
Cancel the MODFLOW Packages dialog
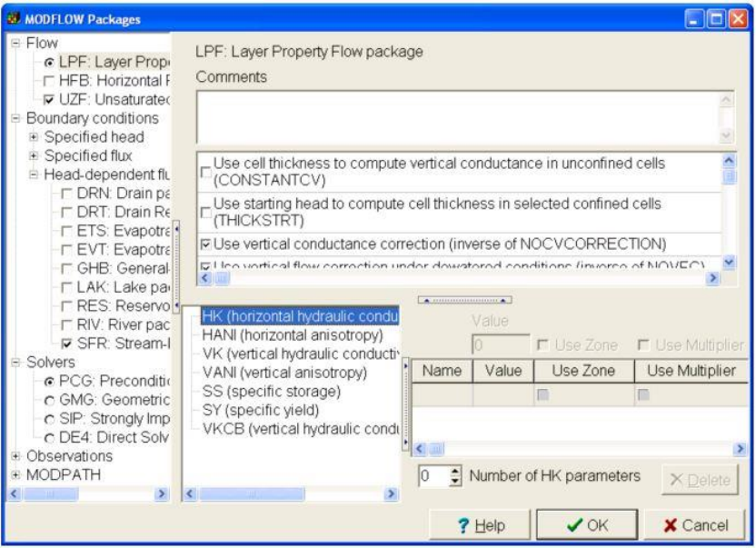(695, 525)
